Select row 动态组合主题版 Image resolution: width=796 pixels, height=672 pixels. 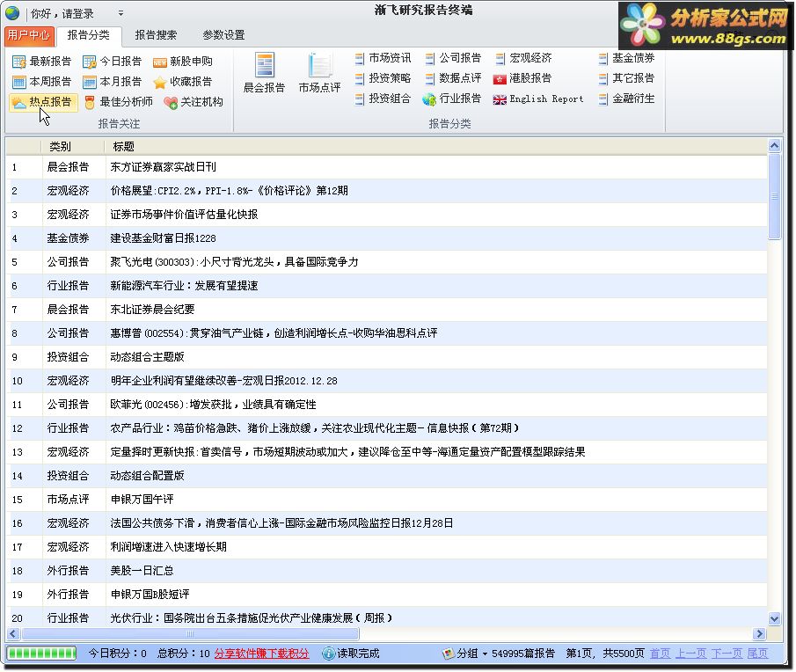coord(387,357)
